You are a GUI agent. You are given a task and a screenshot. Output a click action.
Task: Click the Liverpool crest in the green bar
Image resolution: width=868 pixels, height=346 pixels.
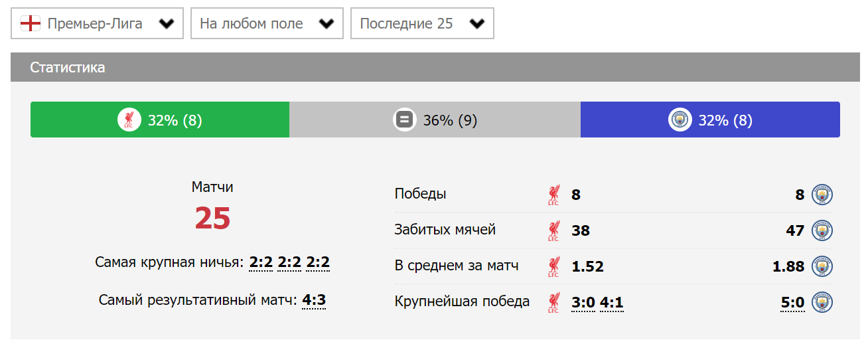click(129, 120)
